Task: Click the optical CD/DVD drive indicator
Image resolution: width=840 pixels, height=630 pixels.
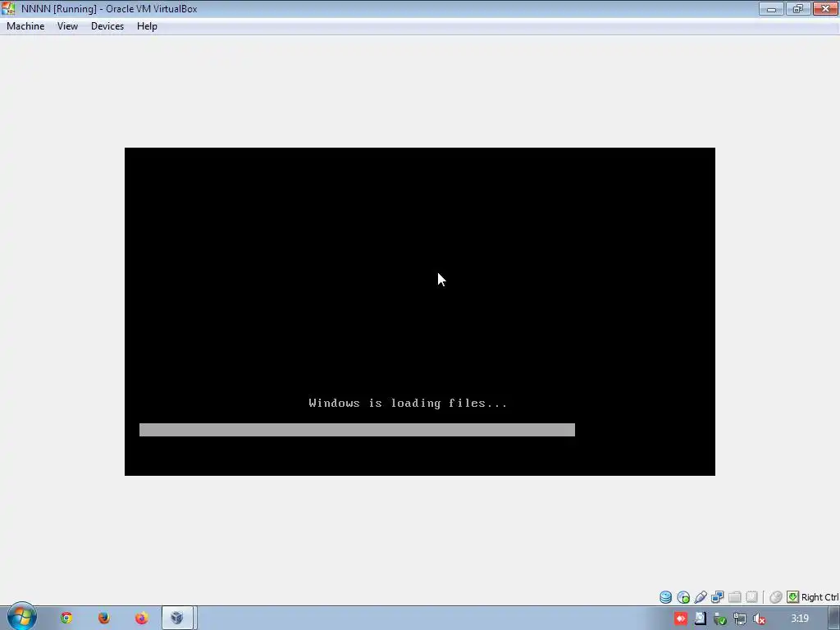Action: 683,597
